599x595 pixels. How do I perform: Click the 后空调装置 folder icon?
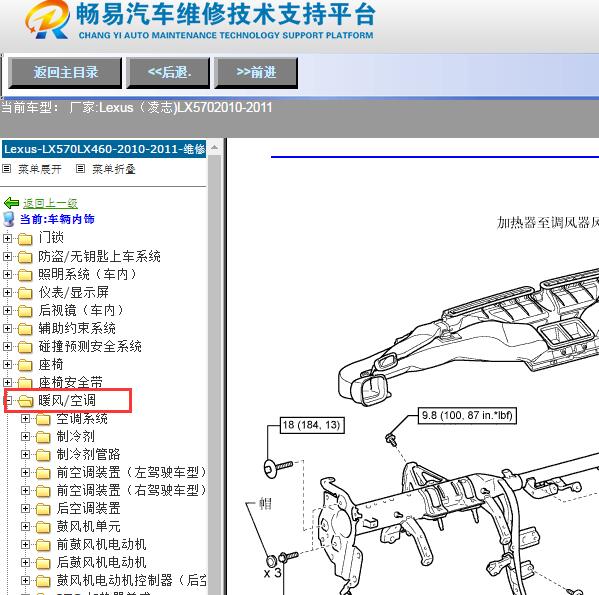pyautogui.click(x=43, y=509)
